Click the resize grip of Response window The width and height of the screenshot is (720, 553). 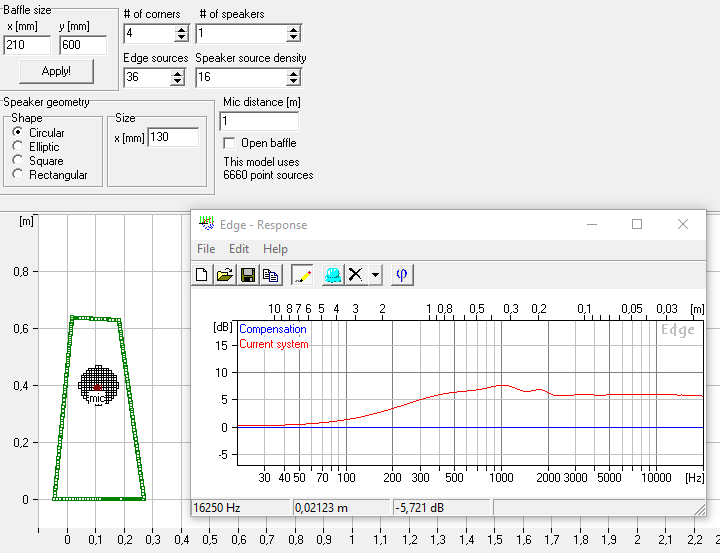(x=700, y=509)
